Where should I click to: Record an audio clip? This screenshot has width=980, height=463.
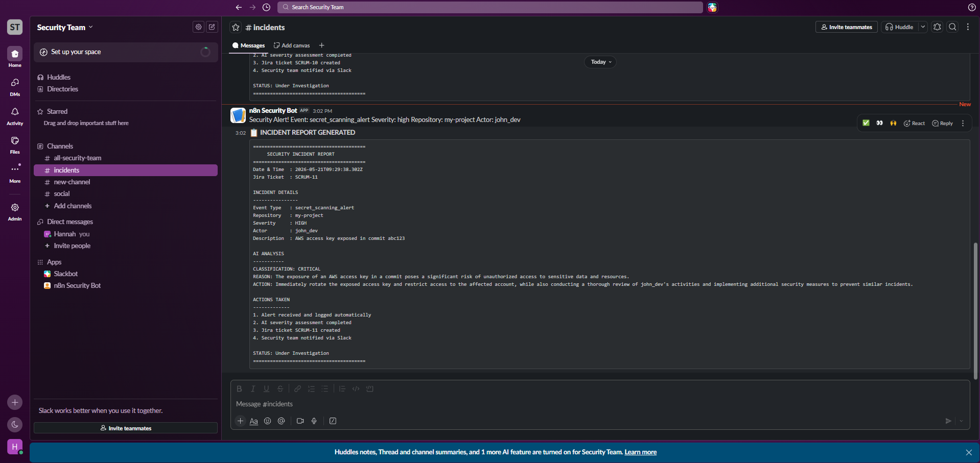314,421
